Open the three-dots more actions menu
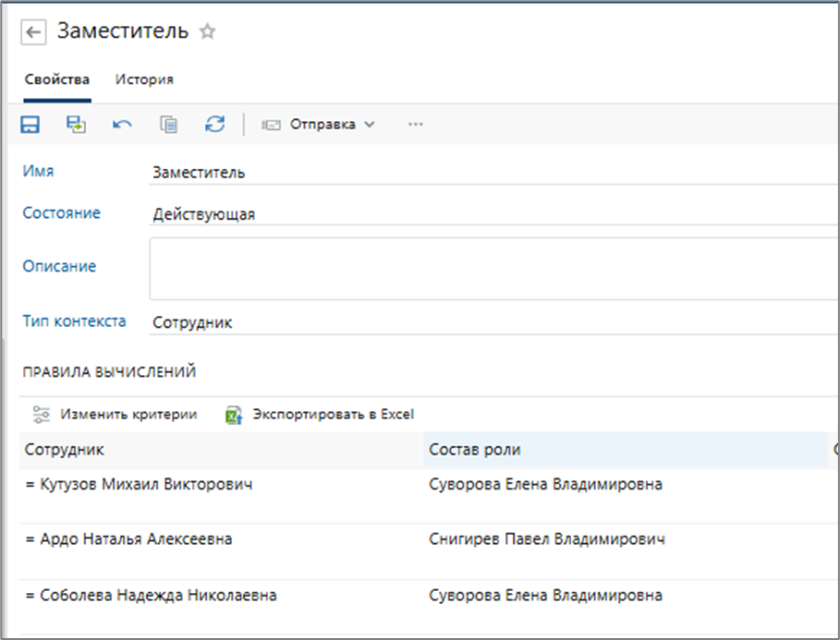Image resolution: width=840 pixels, height=640 pixels. 415,125
